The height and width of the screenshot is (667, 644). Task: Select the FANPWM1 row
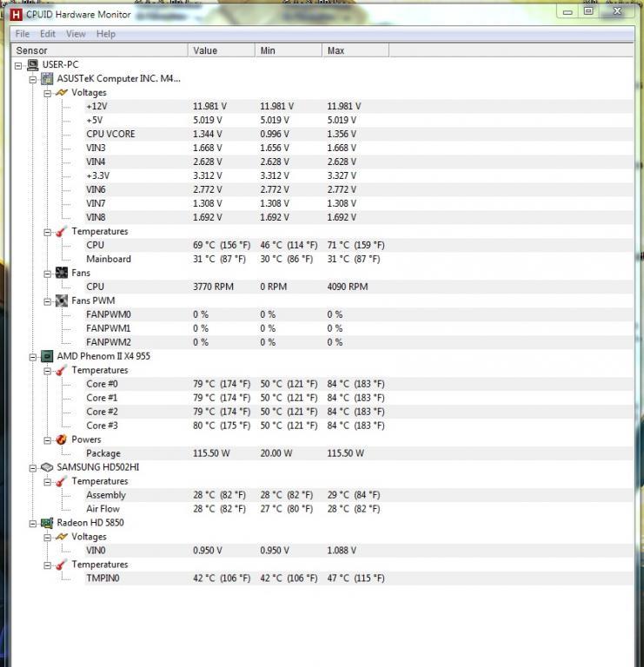coord(359,328)
